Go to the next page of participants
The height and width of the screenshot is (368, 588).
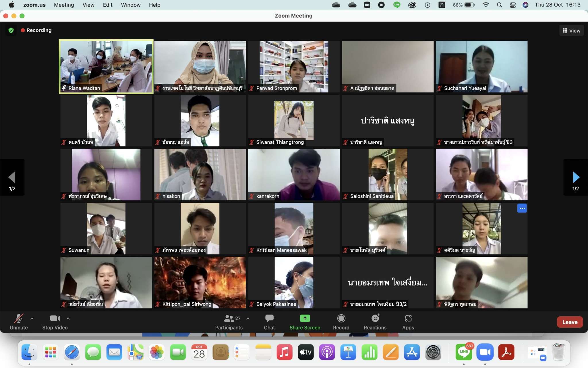pyautogui.click(x=576, y=177)
